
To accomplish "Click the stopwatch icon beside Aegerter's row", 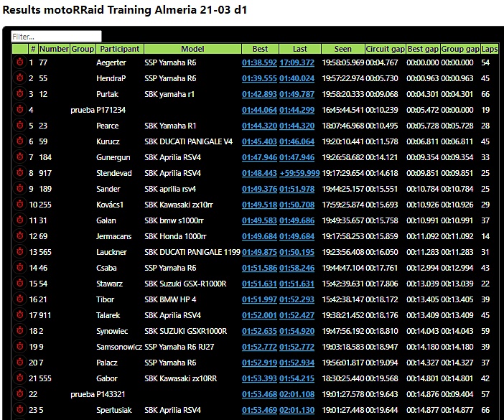I will [19, 62].
